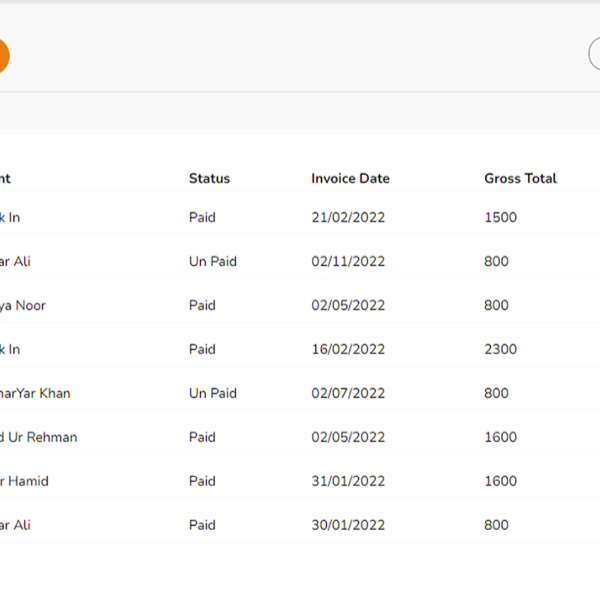Click the white outlined rounded button
Image resolution: width=600 pixels, height=596 pixels.
coord(594,55)
